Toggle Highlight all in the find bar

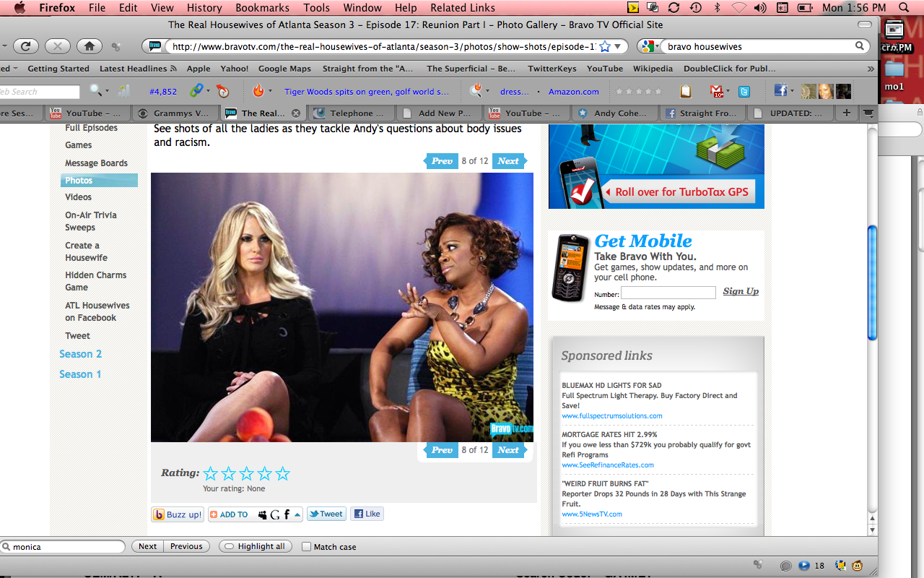[x=255, y=547]
